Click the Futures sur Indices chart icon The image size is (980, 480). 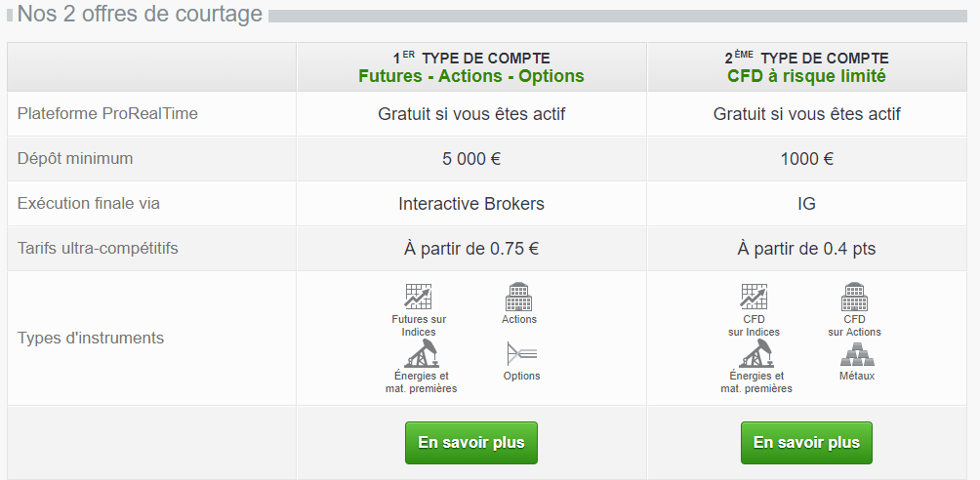pos(418,297)
